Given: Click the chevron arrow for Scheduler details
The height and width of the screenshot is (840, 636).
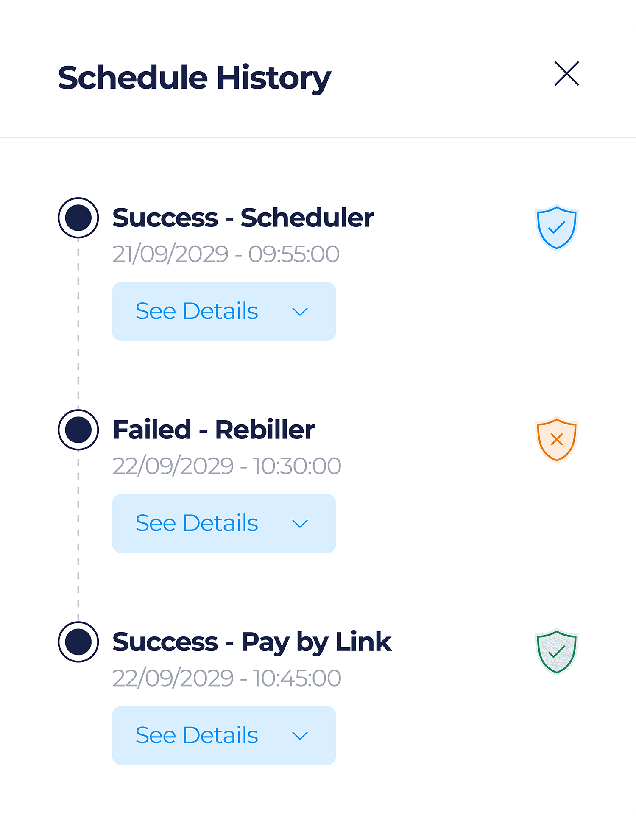Looking at the screenshot, I should point(300,312).
